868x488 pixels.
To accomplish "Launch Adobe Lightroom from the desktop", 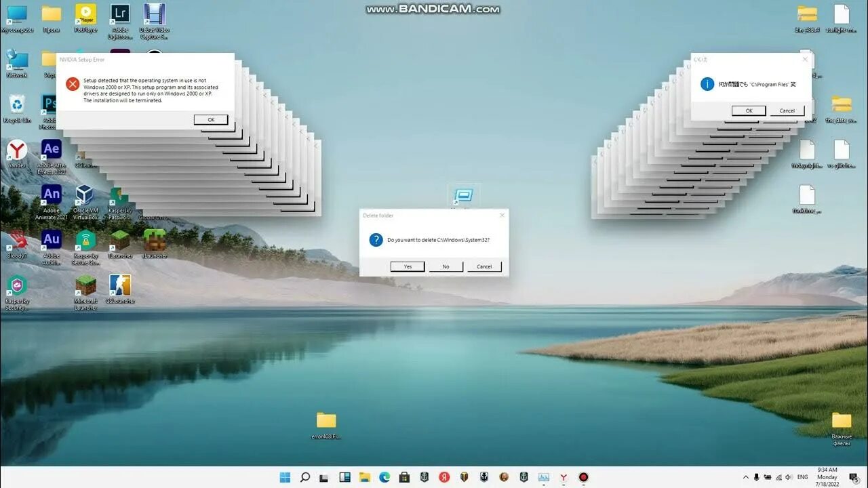I will (120, 22).
